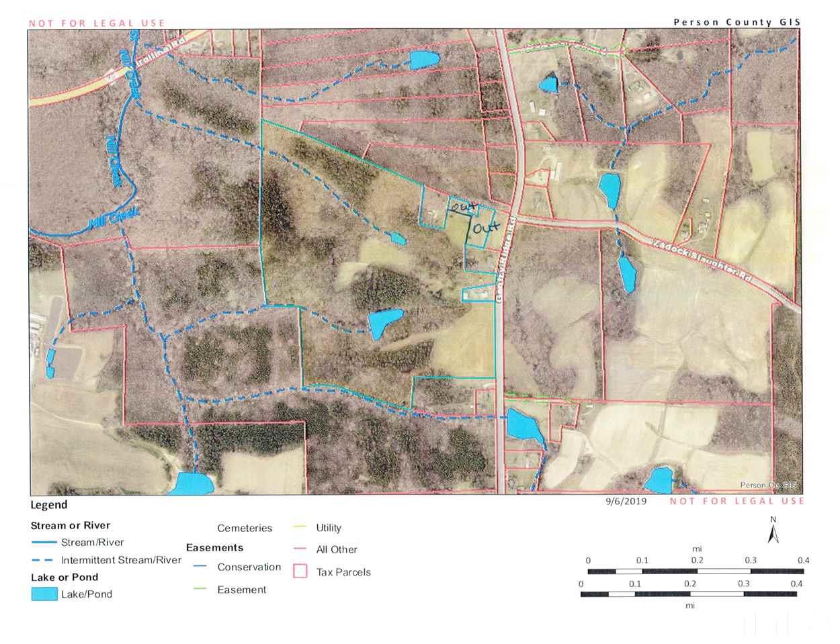This screenshot has width=840, height=644.
Task: Click the large pond inside the conservation boundary
Action: click(384, 323)
